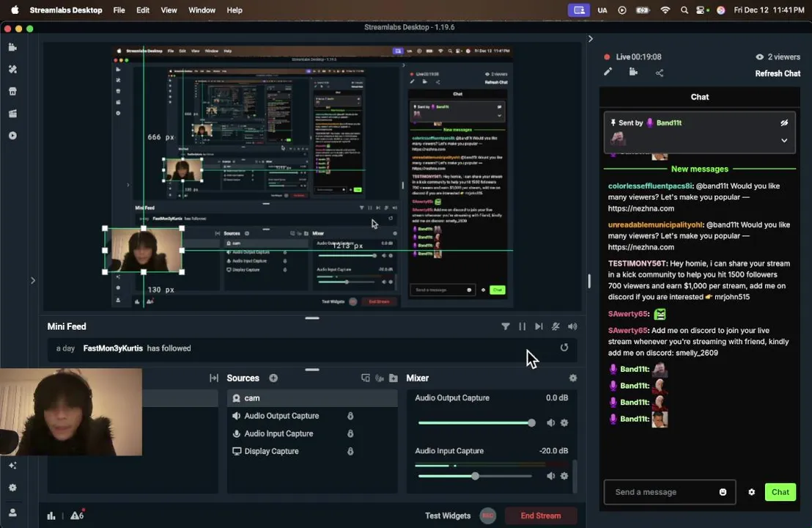The image size is (812, 528).
Task: Mute Audio Input Capture in Mixer
Action: tap(550, 476)
